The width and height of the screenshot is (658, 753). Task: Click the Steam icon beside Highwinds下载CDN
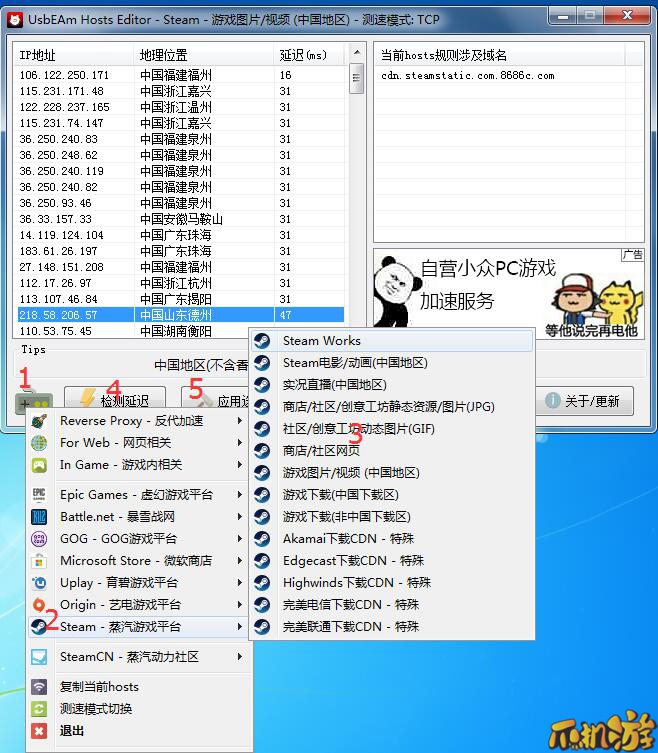[262, 583]
